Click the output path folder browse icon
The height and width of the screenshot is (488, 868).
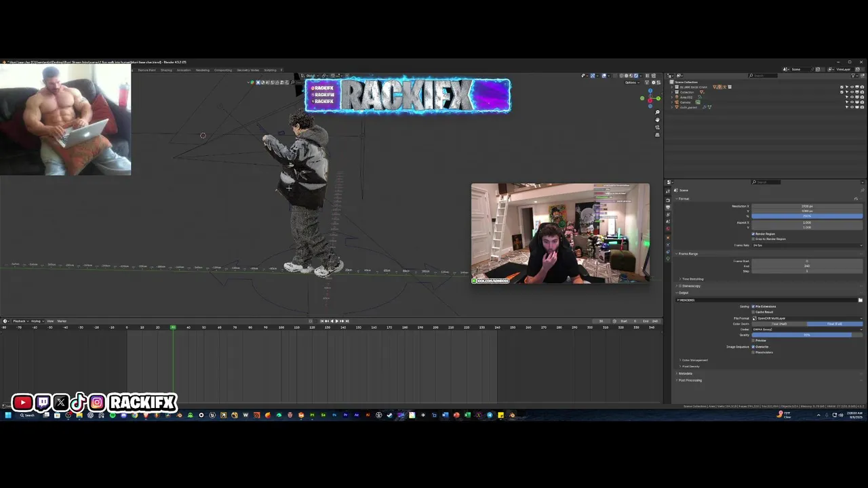click(x=861, y=300)
